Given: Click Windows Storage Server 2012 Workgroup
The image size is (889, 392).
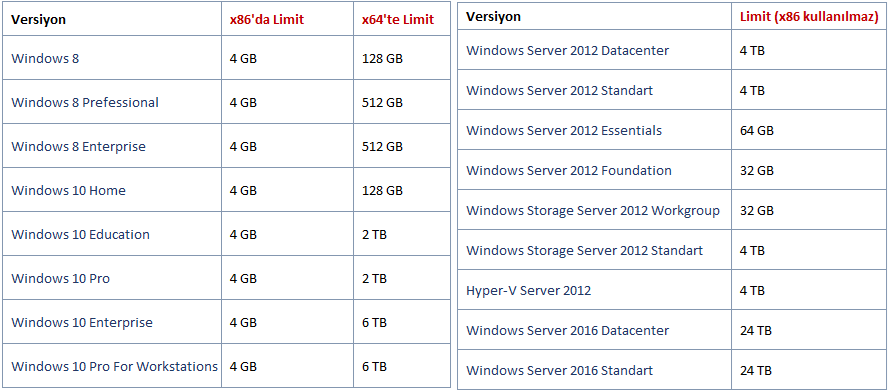Looking at the screenshot, I should click(x=593, y=210).
